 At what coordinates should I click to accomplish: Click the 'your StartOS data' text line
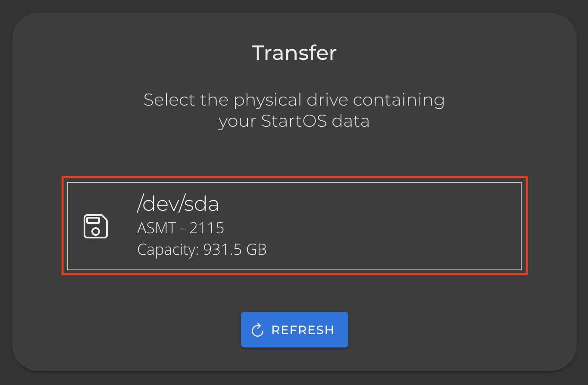coord(294,121)
